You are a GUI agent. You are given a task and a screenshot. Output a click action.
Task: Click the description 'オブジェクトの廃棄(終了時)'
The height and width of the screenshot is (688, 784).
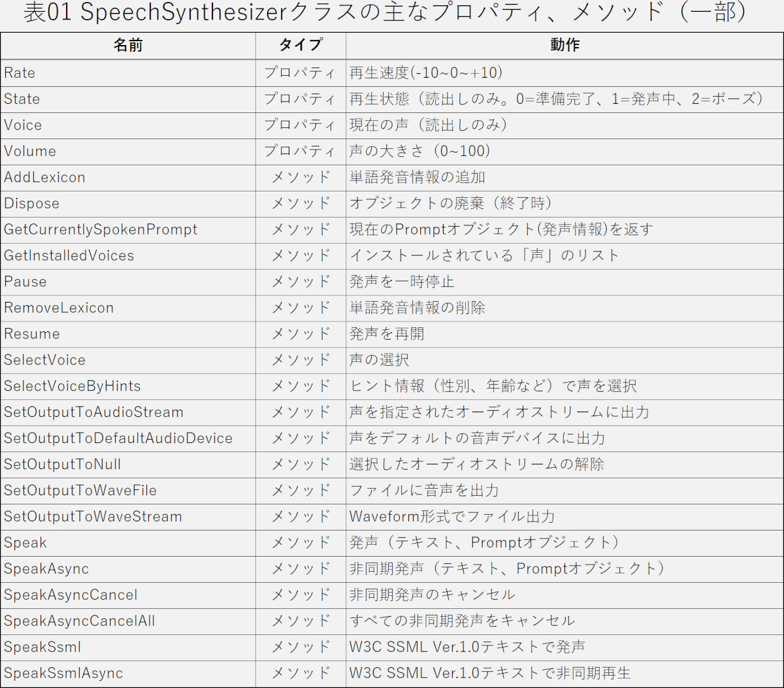451,203
